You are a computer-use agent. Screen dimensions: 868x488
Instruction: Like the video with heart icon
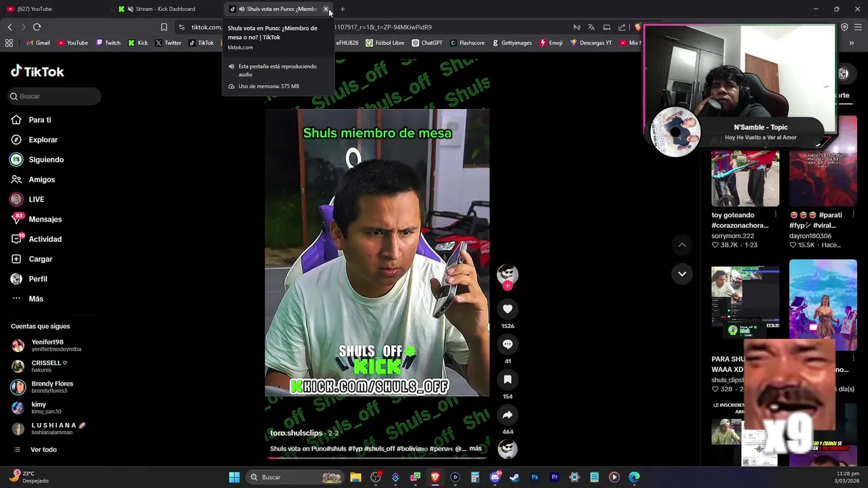(507, 309)
